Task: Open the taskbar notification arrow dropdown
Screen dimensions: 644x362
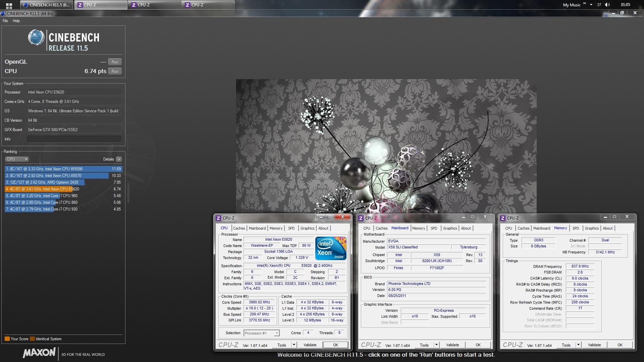Action: pos(591,5)
